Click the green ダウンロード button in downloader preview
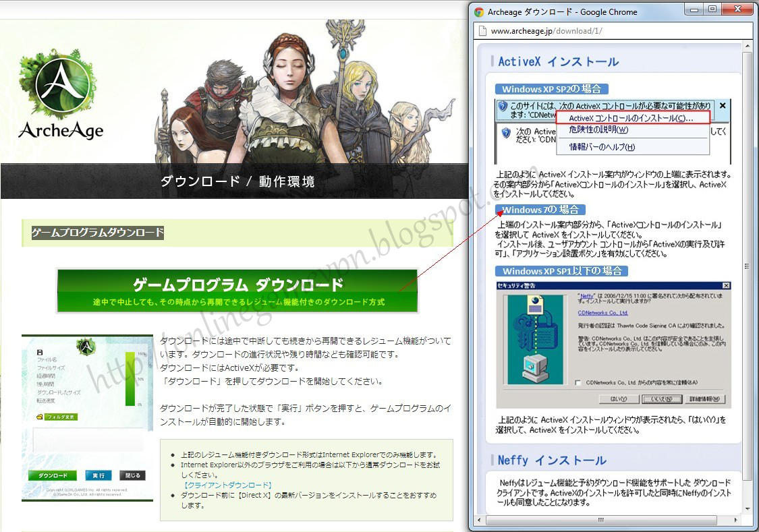Viewport: 759px width, 532px height. click(53, 475)
